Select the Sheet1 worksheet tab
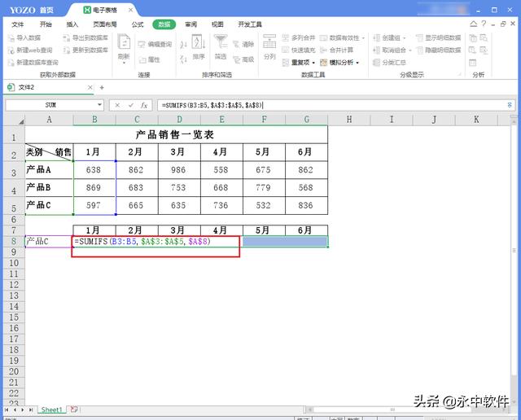This screenshot has height=420, width=521. 51,409
